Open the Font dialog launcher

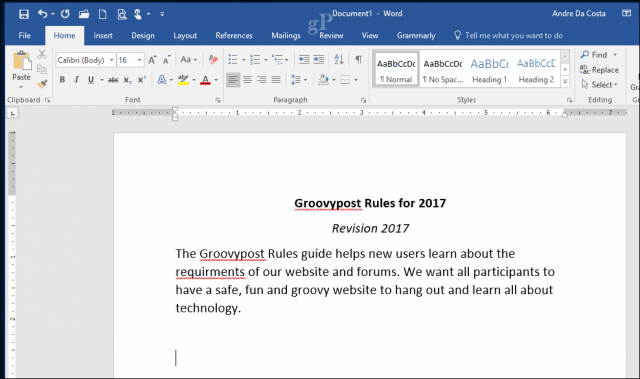click(218, 100)
